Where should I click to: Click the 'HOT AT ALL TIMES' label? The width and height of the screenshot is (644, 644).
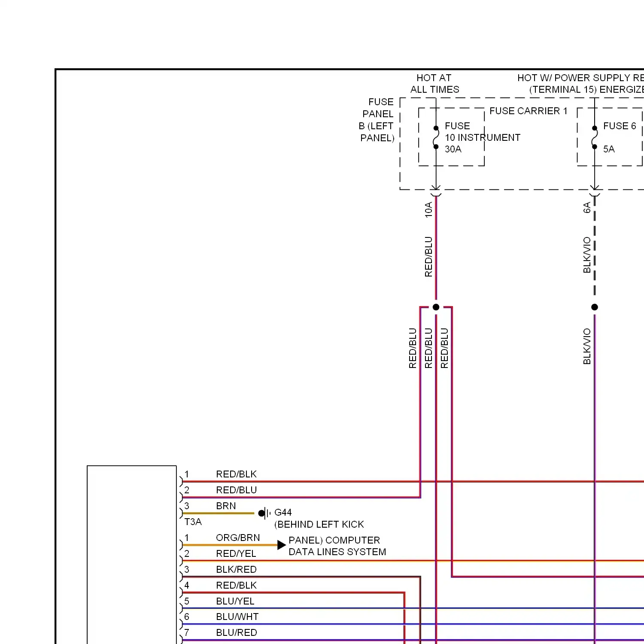434,84
